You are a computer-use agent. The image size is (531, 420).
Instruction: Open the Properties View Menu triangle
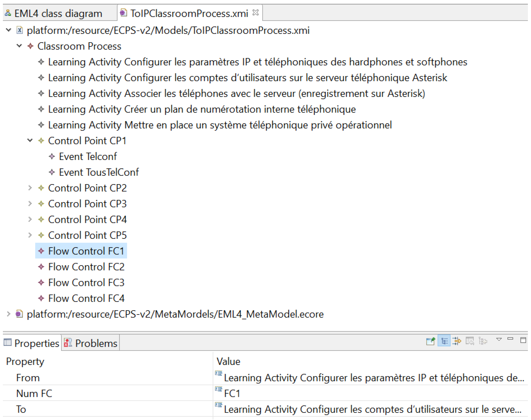499,340
